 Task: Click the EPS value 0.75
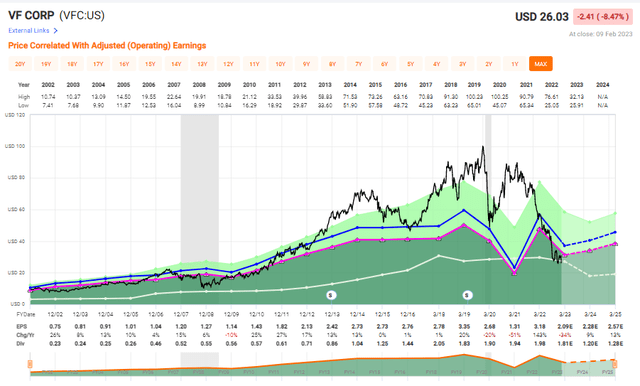(x=55, y=327)
